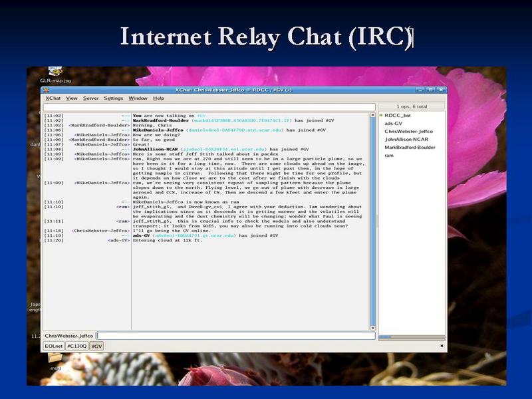Click the ads-GV nick in the 11:20 line
Screen dimensions: 532x399
pyautogui.click(x=119, y=240)
